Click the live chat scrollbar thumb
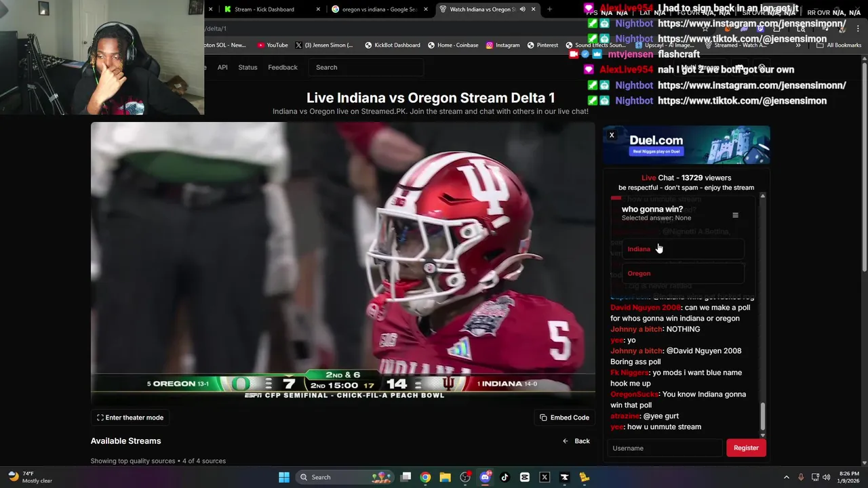Screen dimensions: 868x488 coord(762,415)
